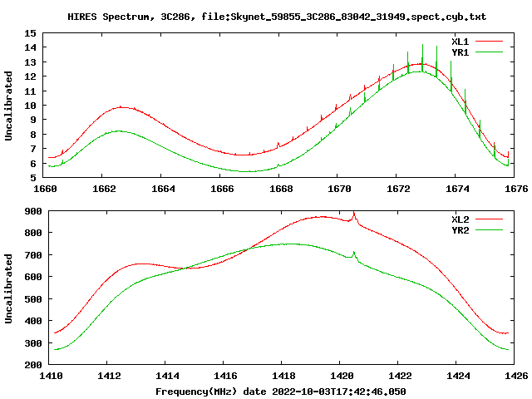Screen dimensions: 532x399
Task: Click the 900 y-axis tick label
Action: tap(33, 211)
